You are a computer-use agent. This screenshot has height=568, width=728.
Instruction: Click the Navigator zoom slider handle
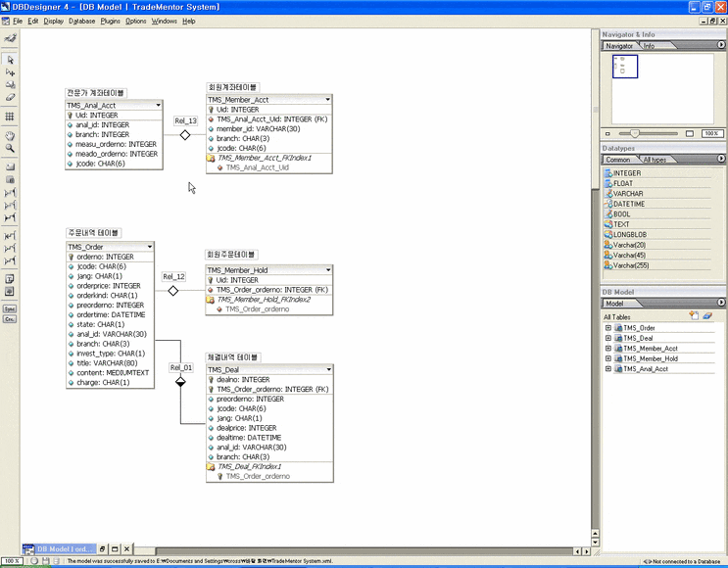tap(634, 133)
